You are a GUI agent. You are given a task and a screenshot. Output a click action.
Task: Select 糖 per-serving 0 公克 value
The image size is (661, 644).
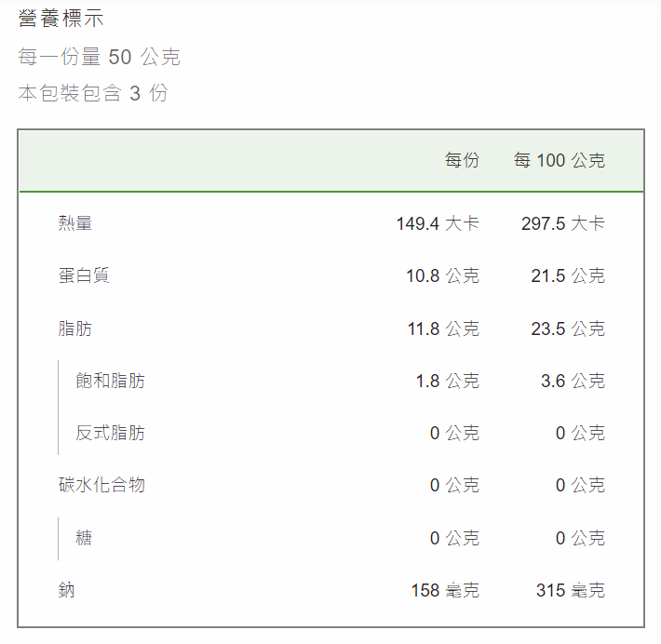pyautogui.click(x=454, y=538)
